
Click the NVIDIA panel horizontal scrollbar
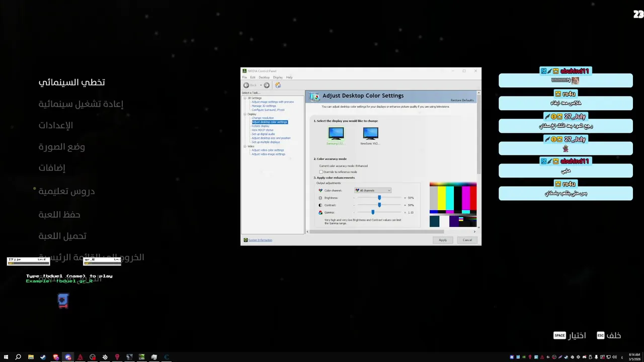point(376,232)
